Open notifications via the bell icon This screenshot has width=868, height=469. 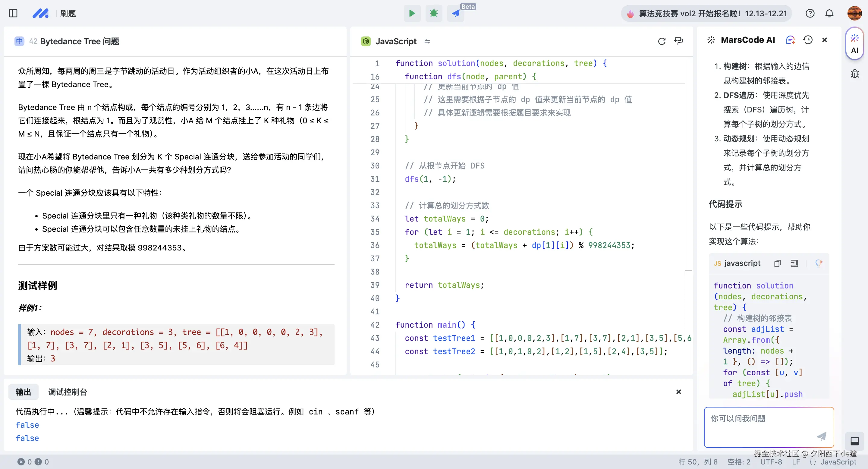[x=829, y=13]
